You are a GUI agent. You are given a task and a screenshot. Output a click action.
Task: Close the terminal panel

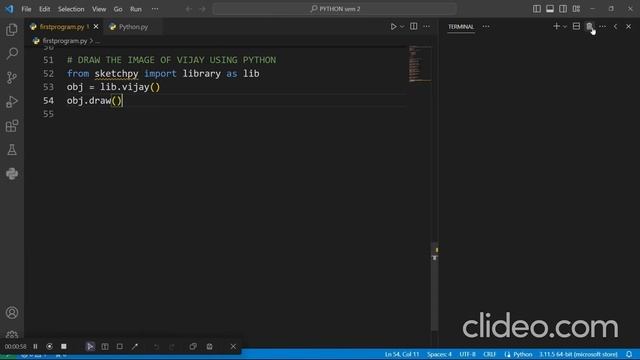coord(629,27)
